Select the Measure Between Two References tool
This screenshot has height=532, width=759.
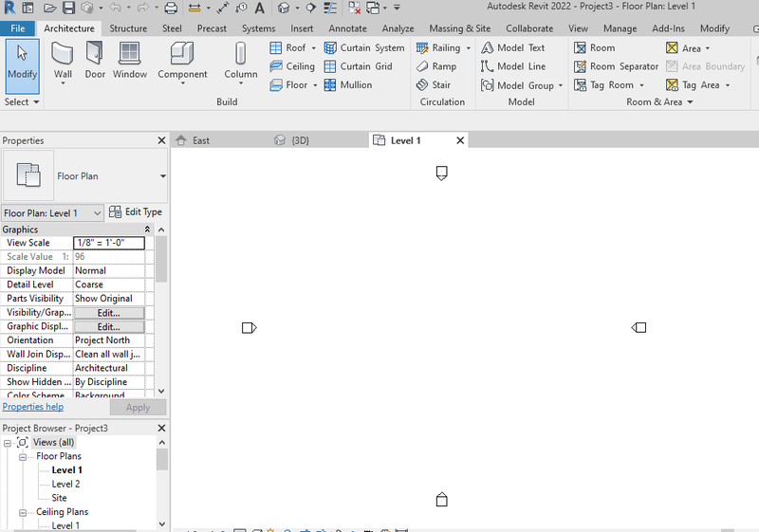tap(194, 8)
